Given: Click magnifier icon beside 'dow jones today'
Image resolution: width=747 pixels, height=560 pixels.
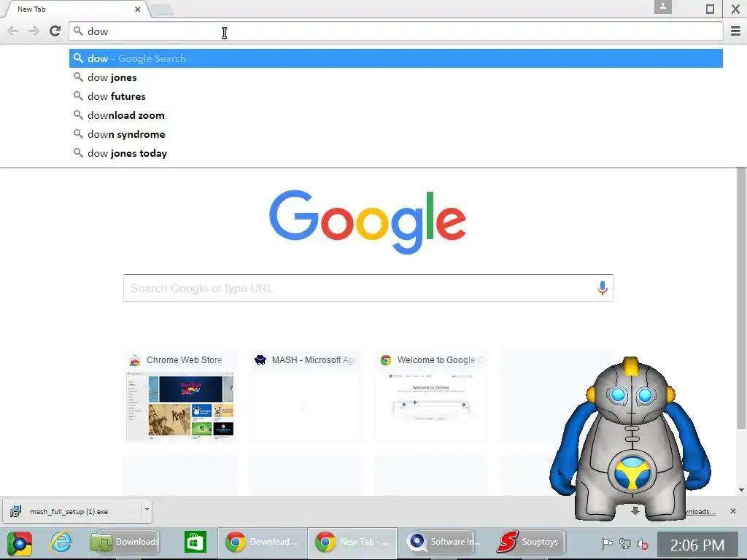Looking at the screenshot, I should [78, 153].
